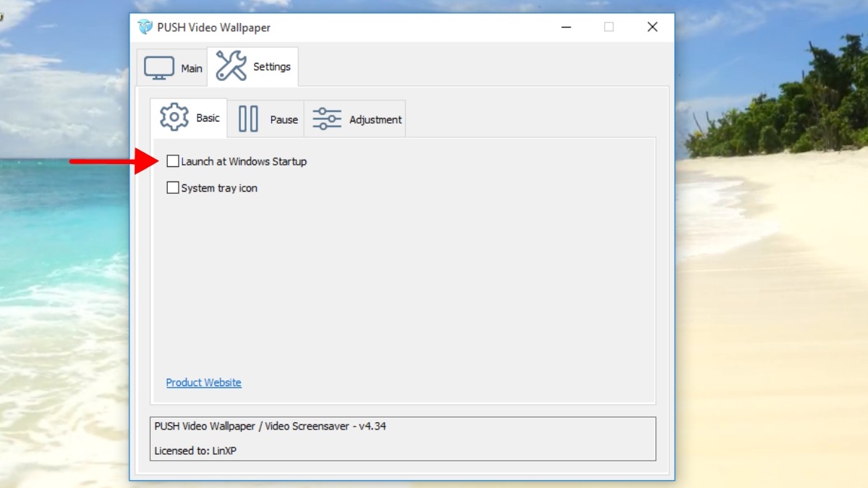Click the gear icon on the Basic tab
This screenshot has width=868, height=488.
tap(174, 117)
